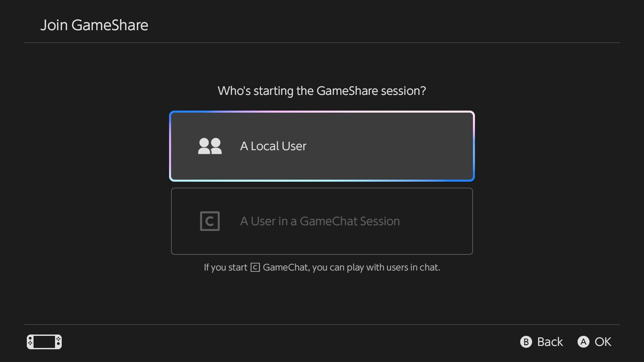The height and width of the screenshot is (362, 644).
Task: Click the divider line below the title
Action: (322, 43)
